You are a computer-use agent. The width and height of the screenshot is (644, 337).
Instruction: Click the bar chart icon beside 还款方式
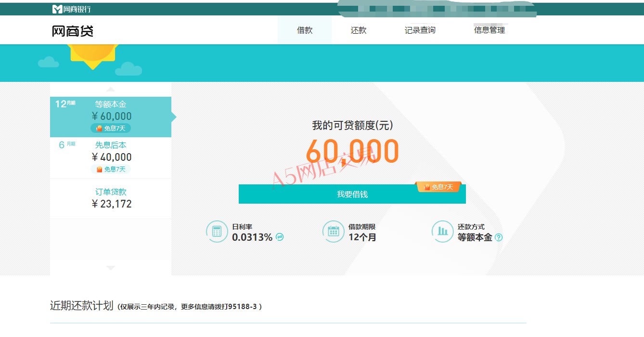point(442,232)
